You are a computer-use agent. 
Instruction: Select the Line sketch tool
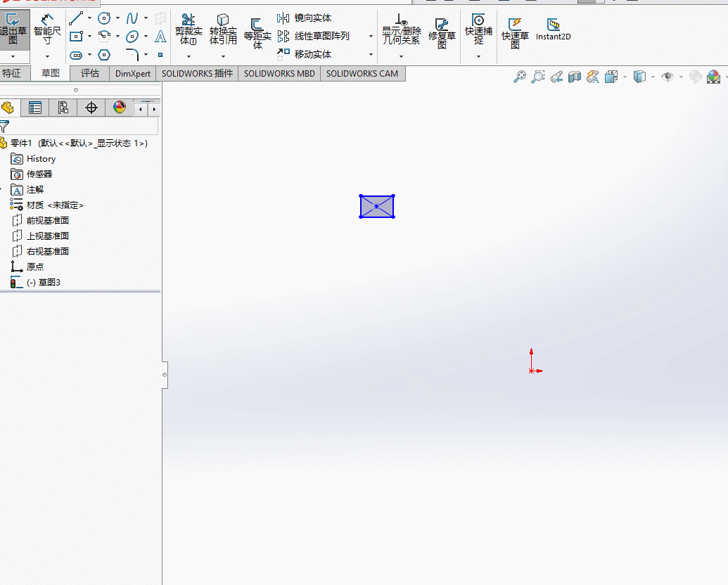[x=76, y=18]
